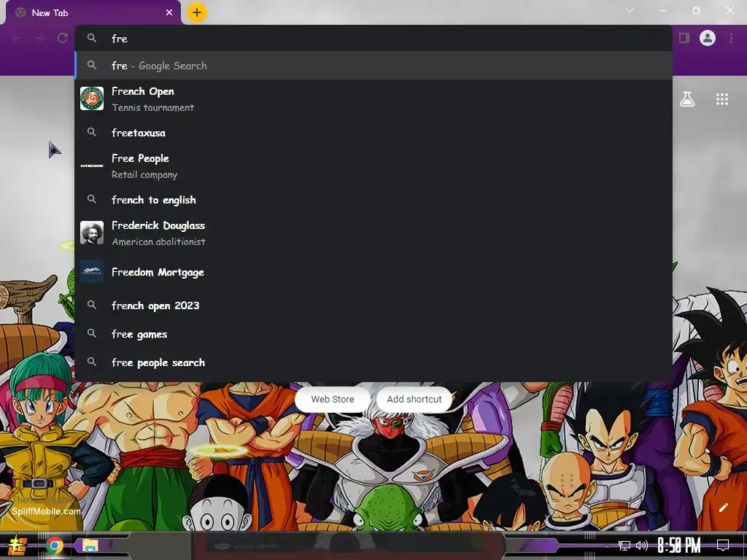Open the Frederick Douglass suggestion
The width and height of the screenshot is (747, 560).
click(x=373, y=233)
